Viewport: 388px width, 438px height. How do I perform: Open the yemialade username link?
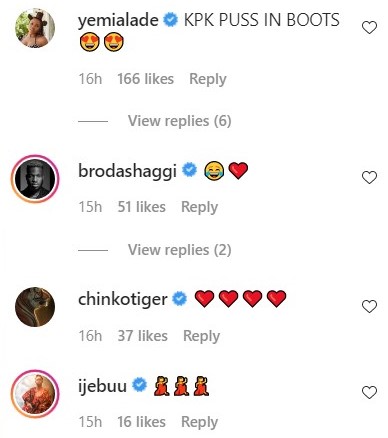(x=118, y=20)
